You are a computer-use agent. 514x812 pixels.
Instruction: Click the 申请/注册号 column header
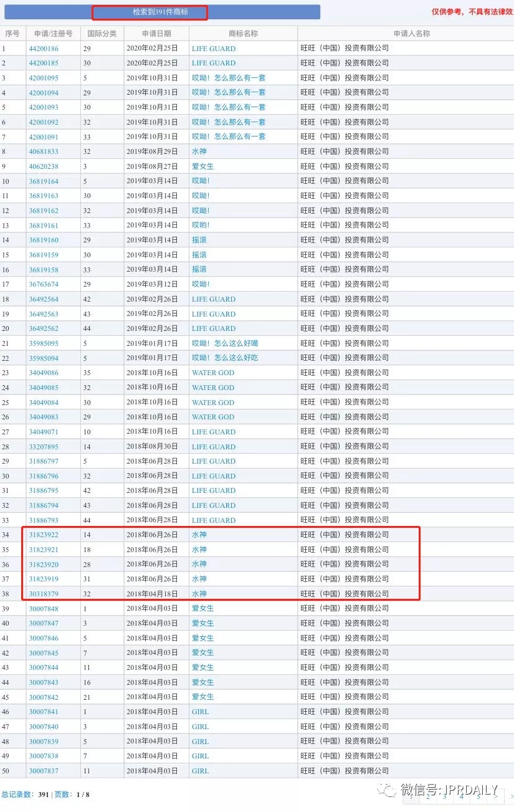53,34
